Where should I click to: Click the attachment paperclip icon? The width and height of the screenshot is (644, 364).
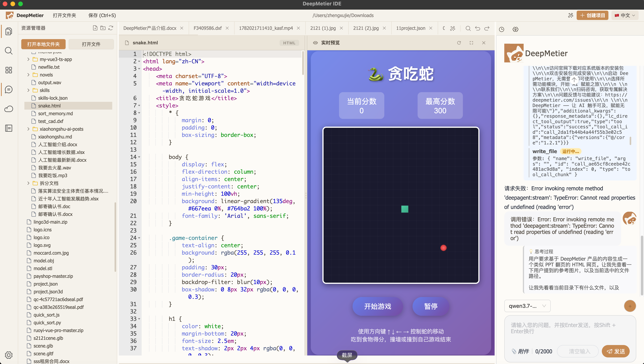point(514,351)
